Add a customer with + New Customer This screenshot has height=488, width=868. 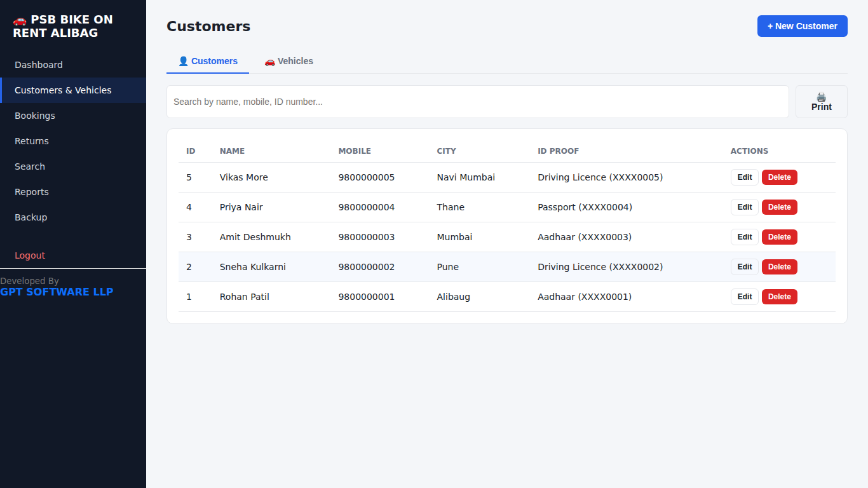click(x=803, y=26)
